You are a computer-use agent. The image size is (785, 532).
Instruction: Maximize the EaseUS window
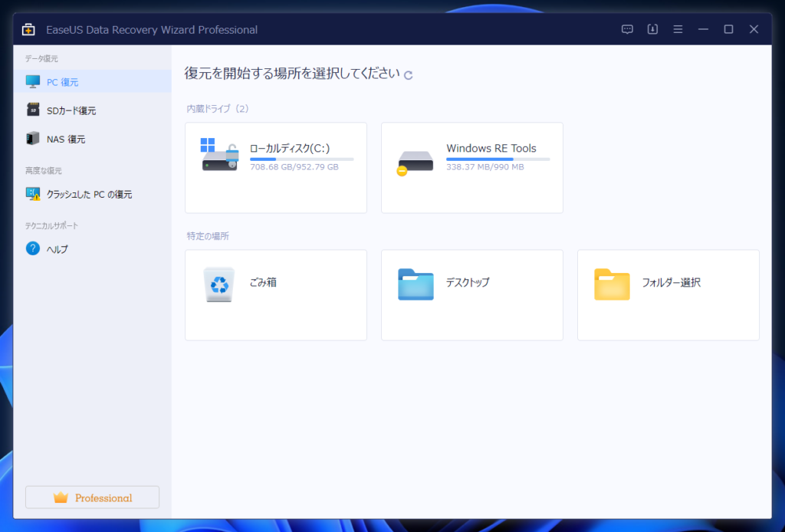point(728,29)
